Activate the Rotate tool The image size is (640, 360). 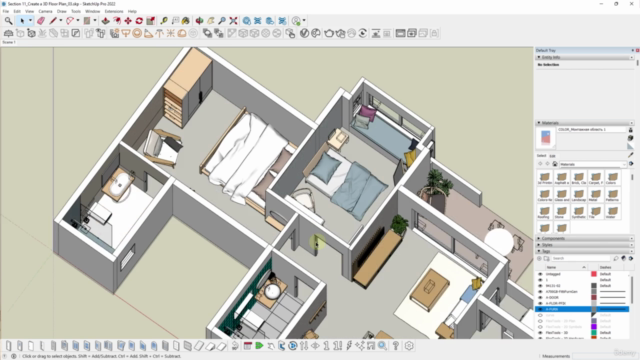[139, 21]
